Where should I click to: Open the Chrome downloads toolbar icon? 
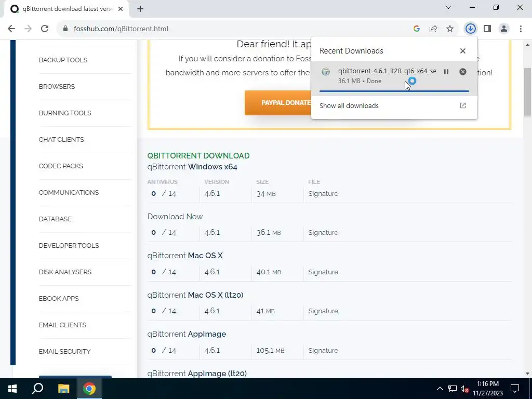point(471,29)
